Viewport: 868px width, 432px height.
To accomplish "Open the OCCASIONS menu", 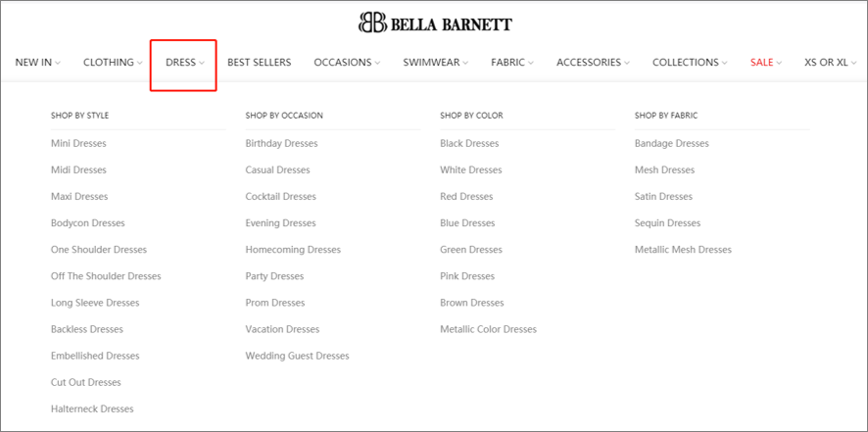I will click(347, 63).
